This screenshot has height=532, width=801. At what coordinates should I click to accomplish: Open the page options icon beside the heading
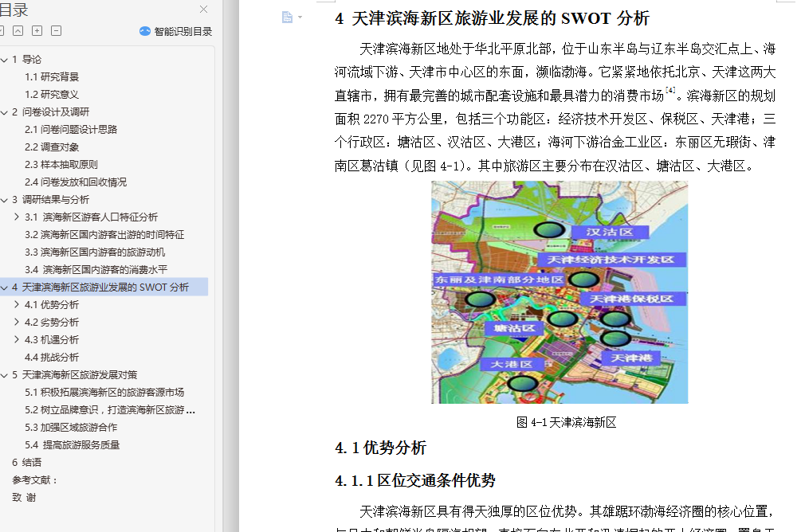[287, 18]
